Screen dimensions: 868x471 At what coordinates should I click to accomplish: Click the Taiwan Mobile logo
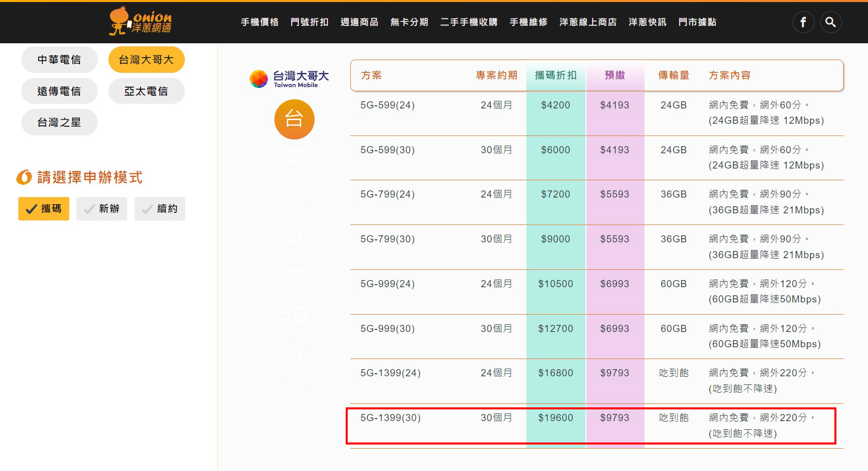point(289,79)
